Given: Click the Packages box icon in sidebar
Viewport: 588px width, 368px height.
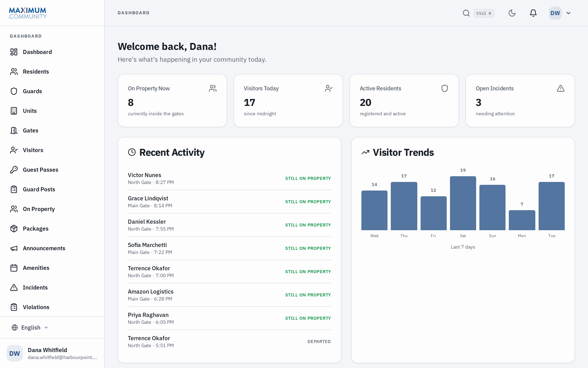Looking at the screenshot, I should click(x=14, y=229).
